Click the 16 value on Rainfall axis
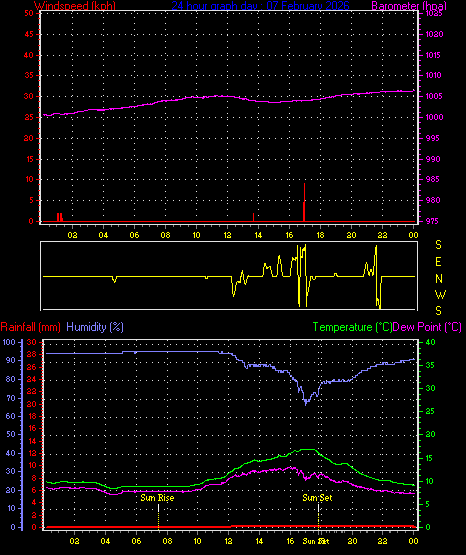 (x=32, y=428)
